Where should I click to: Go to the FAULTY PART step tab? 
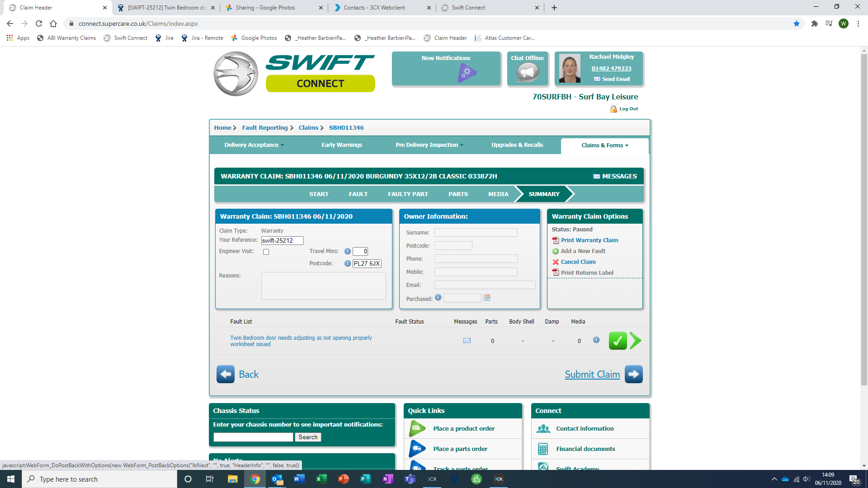pyautogui.click(x=408, y=194)
